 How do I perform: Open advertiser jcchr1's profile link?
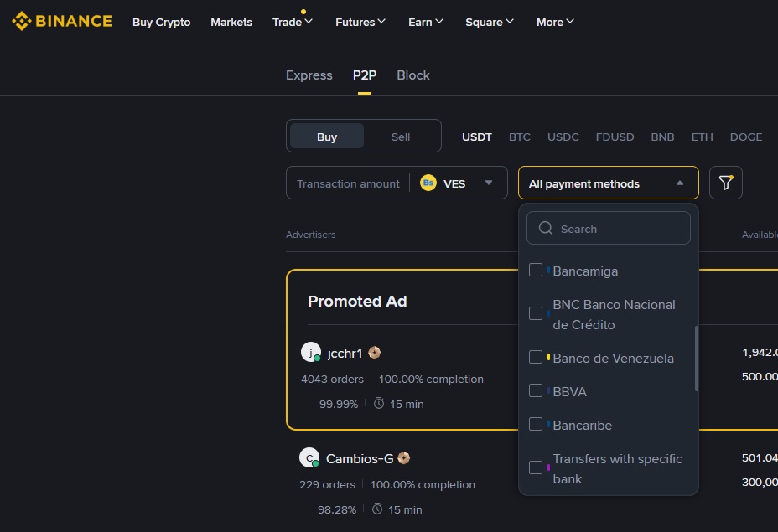pyautogui.click(x=344, y=353)
